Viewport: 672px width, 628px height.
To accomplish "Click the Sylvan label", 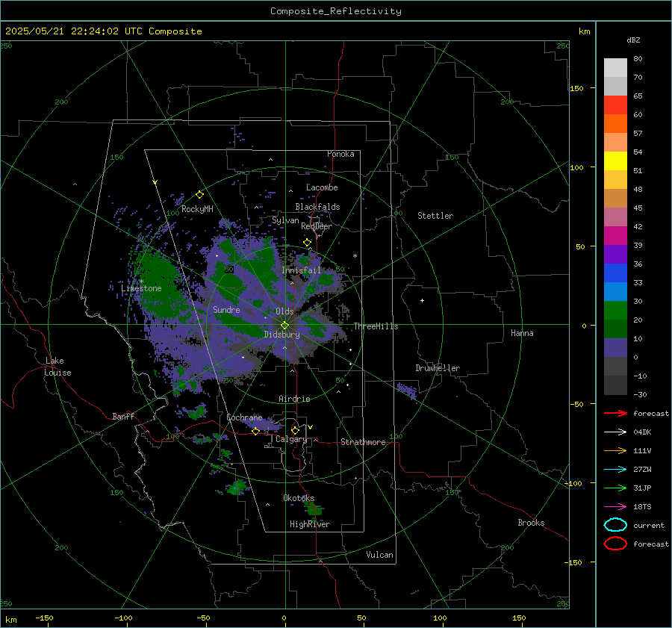I will (x=285, y=221).
